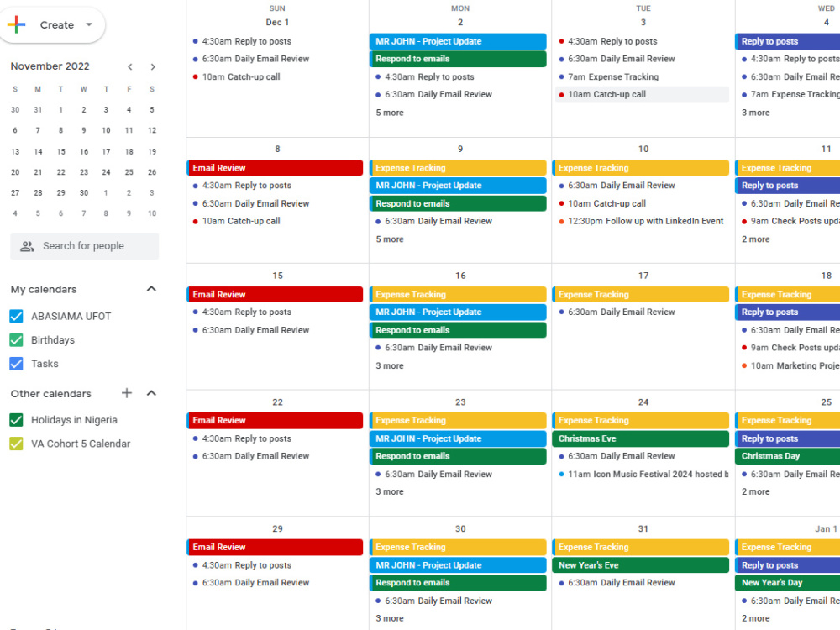Image resolution: width=840 pixels, height=630 pixels.
Task: Show 3 more events on Dec 16
Action: pyautogui.click(x=390, y=366)
